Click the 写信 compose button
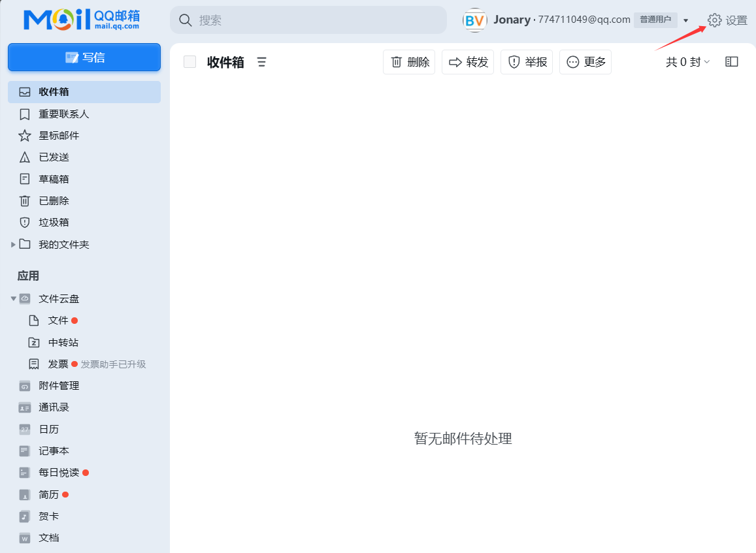The height and width of the screenshot is (553, 756). point(84,57)
